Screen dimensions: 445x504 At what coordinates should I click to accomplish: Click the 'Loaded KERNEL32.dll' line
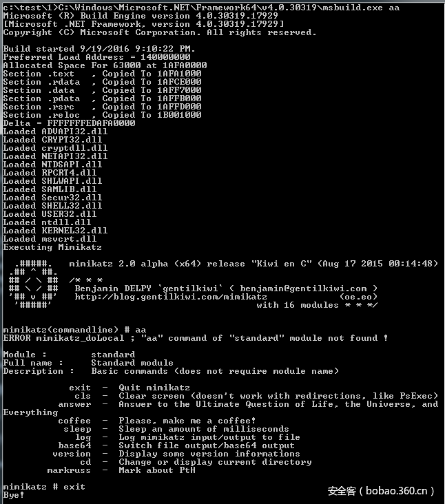[55, 231]
